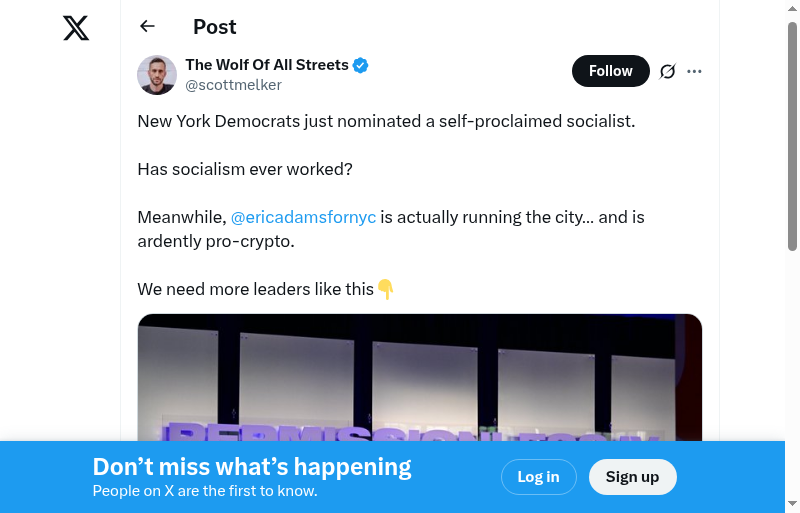The height and width of the screenshot is (513, 800).
Task: Click the Grok icon beside Follow
Action: pos(668,71)
